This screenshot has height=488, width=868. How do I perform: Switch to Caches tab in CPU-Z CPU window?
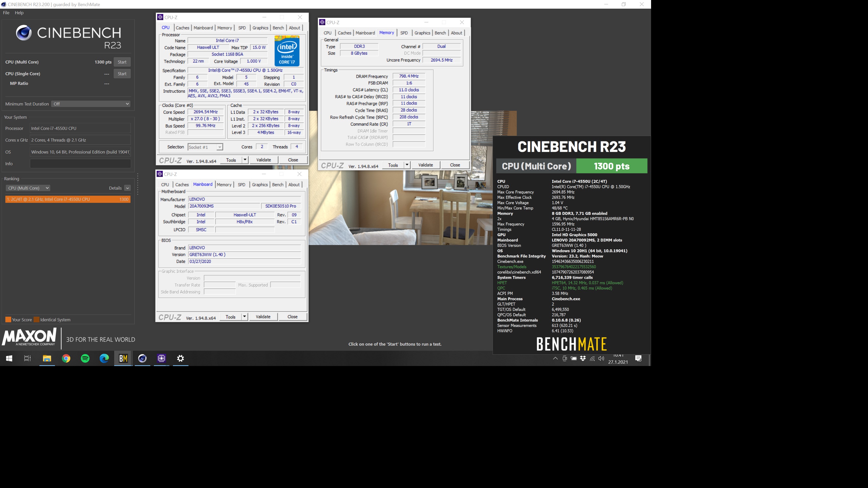[182, 28]
